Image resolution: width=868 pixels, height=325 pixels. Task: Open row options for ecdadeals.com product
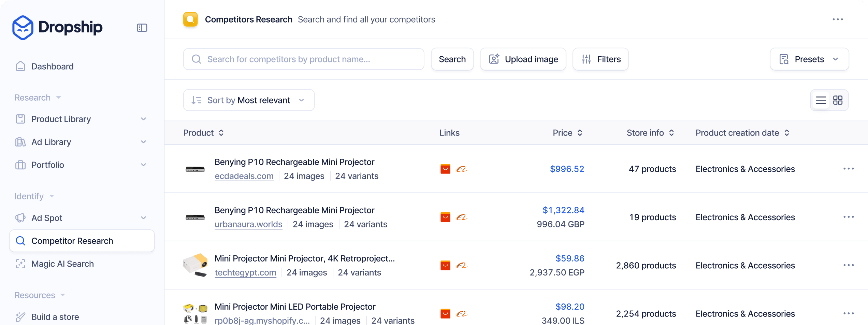coord(848,169)
